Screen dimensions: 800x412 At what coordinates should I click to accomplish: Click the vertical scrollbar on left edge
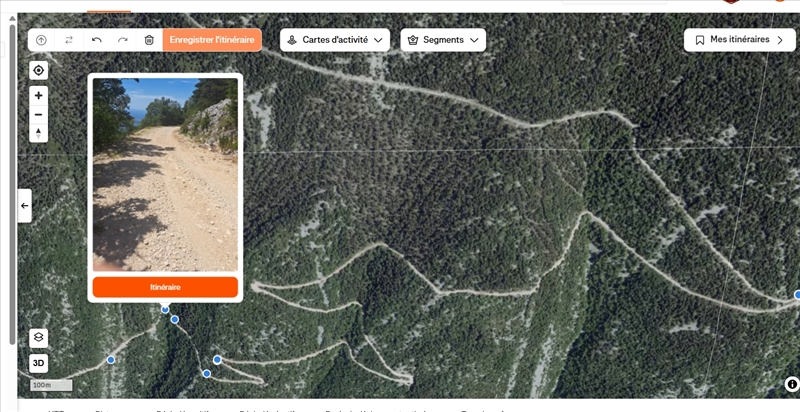(13, 184)
